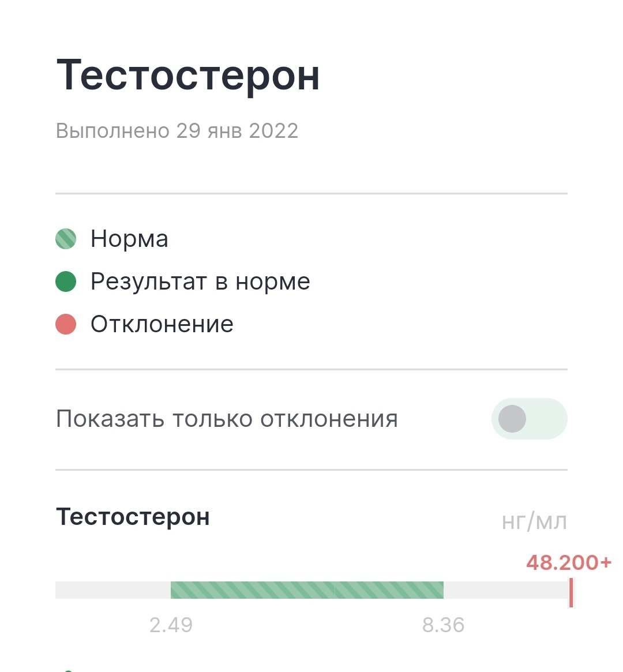Click the "8.36" upper bound label
Screen dimensions: 623x672
coord(443,625)
